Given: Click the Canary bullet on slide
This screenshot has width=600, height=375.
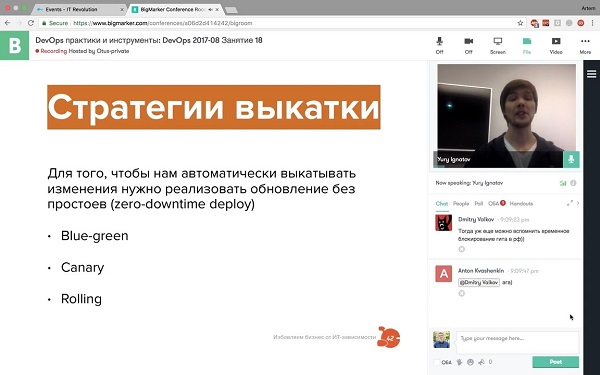Looking at the screenshot, I should [82, 267].
